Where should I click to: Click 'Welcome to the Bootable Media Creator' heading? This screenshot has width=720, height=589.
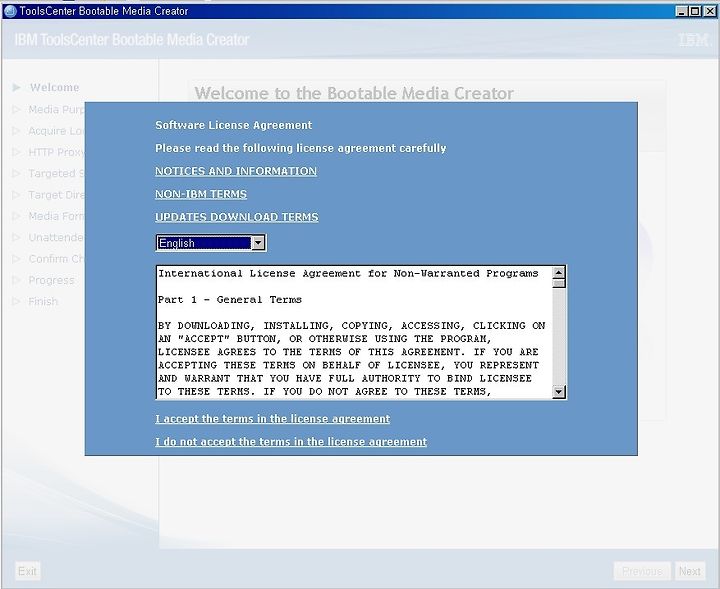[x=354, y=93]
